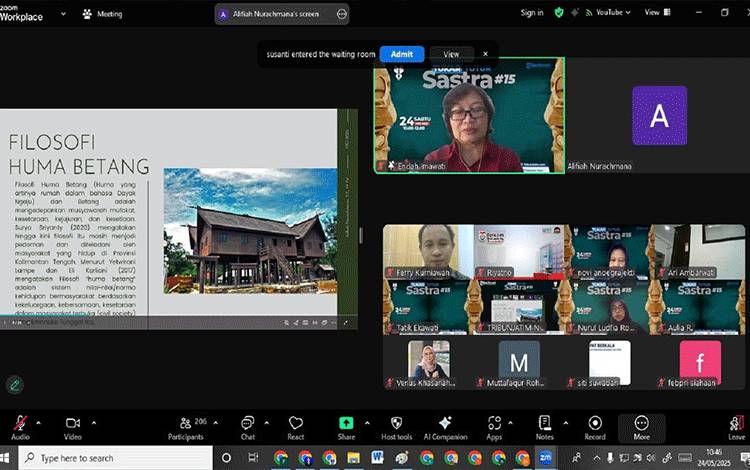750x470 pixels.
Task: Open the React heart menu
Action: click(296, 427)
